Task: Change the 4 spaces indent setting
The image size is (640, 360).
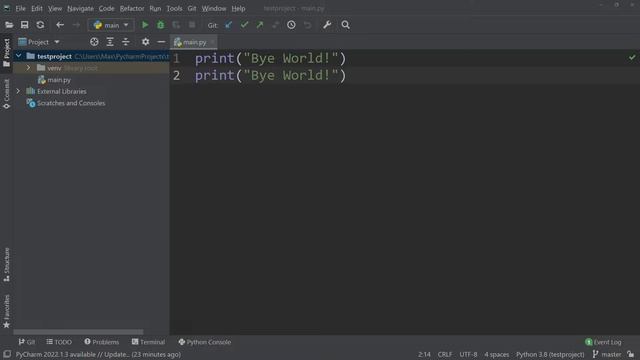Action: click(x=497, y=354)
